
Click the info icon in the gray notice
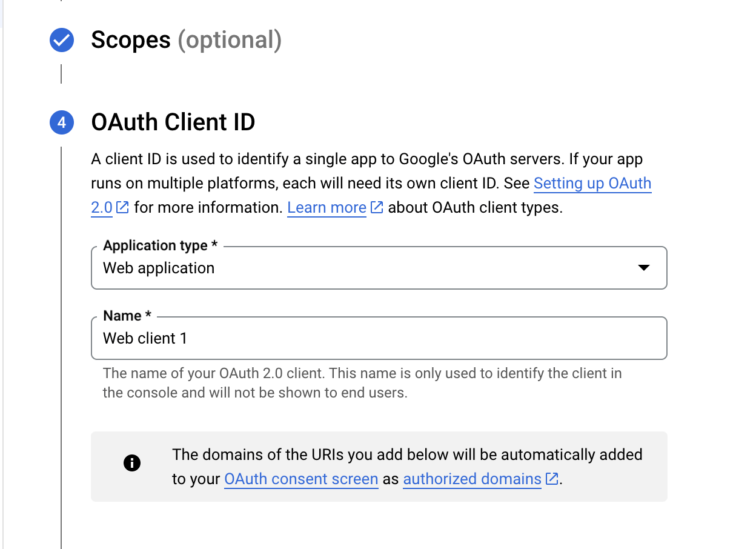pyautogui.click(x=131, y=464)
